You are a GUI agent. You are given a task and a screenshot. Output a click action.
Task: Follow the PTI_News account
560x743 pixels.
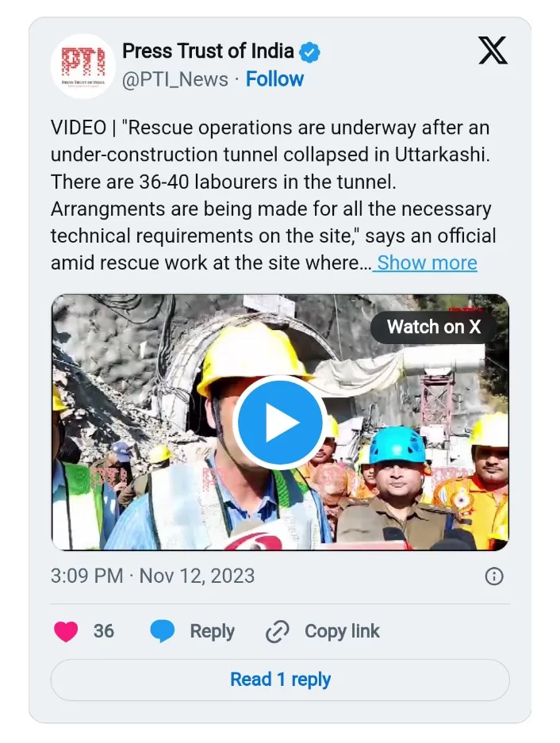coord(274,79)
